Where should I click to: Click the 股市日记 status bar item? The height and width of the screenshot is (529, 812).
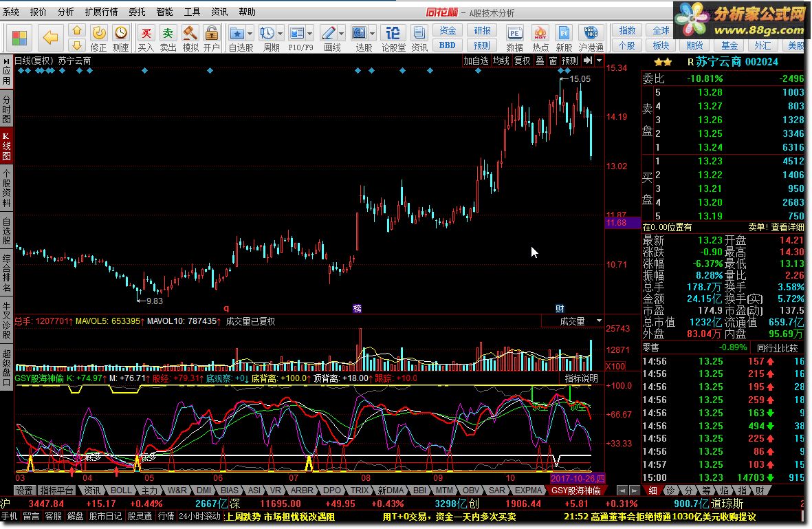(105, 516)
